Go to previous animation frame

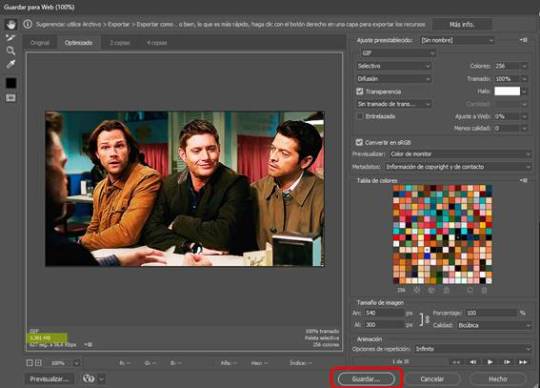[x=473, y=362]
